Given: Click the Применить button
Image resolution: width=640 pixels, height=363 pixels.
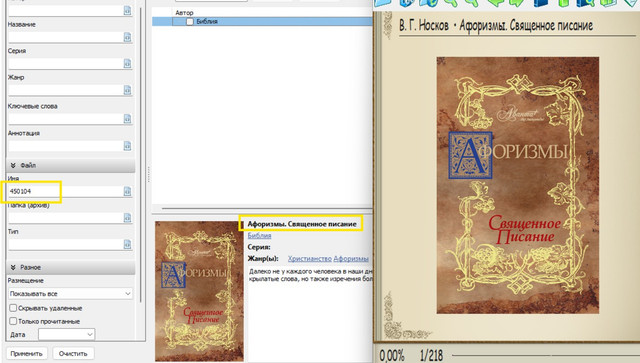Looking at the screenshot, I should pyautogui.click(x=27, y=354).
